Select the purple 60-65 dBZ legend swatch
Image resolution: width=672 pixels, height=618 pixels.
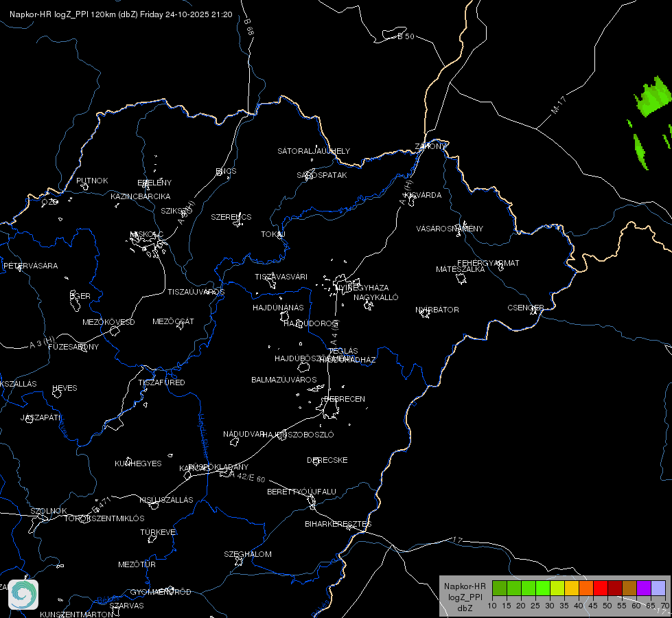tap(644, 588)
